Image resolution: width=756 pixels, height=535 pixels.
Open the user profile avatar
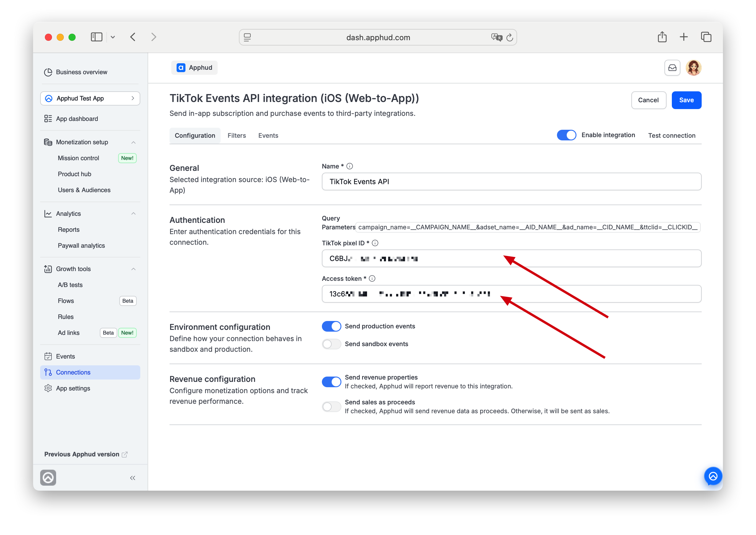pos(693,68)
